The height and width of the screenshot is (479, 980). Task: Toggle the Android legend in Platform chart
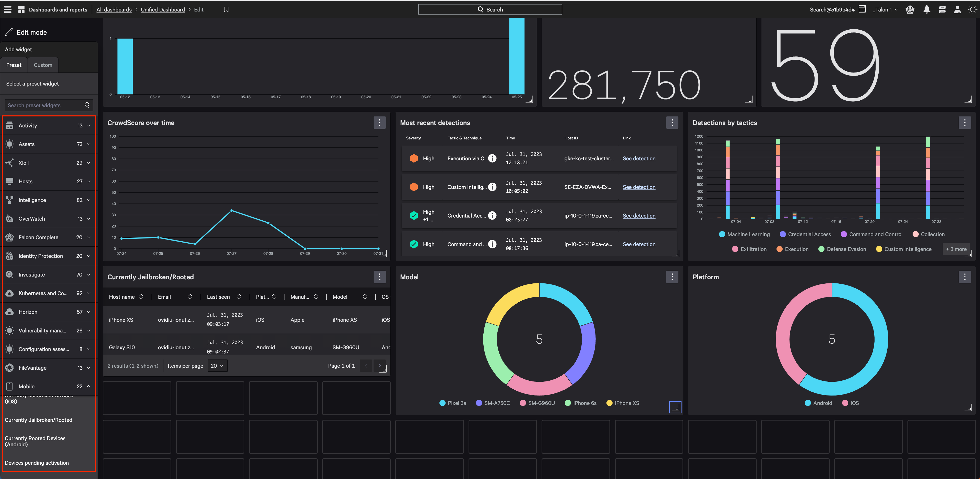click(818, 403)
